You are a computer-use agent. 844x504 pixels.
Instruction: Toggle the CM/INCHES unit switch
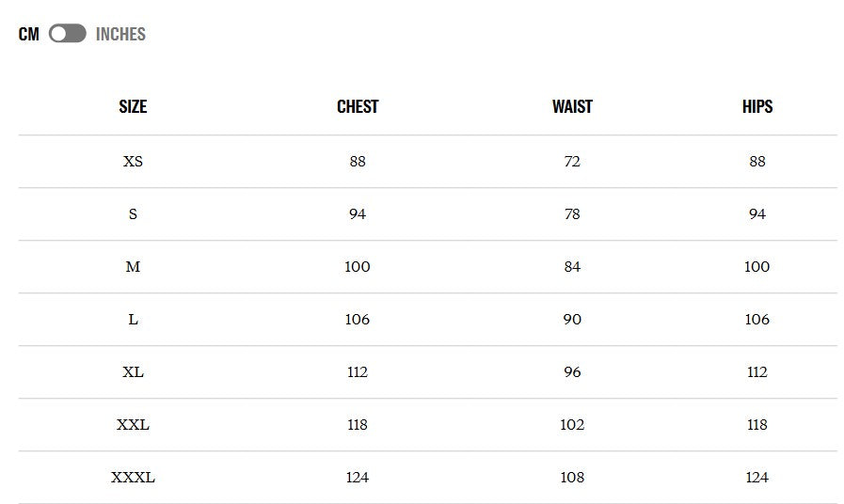[68, 33]
